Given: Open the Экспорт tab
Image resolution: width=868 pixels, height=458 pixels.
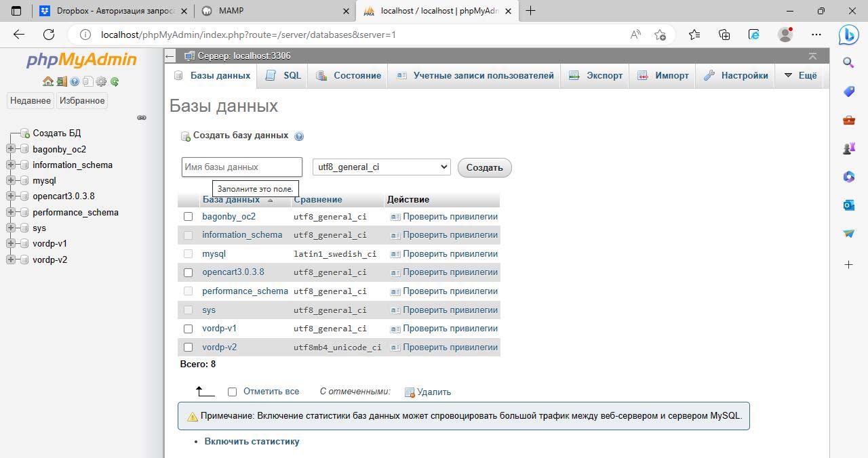Looking at the screenshot, I should 595,76.
